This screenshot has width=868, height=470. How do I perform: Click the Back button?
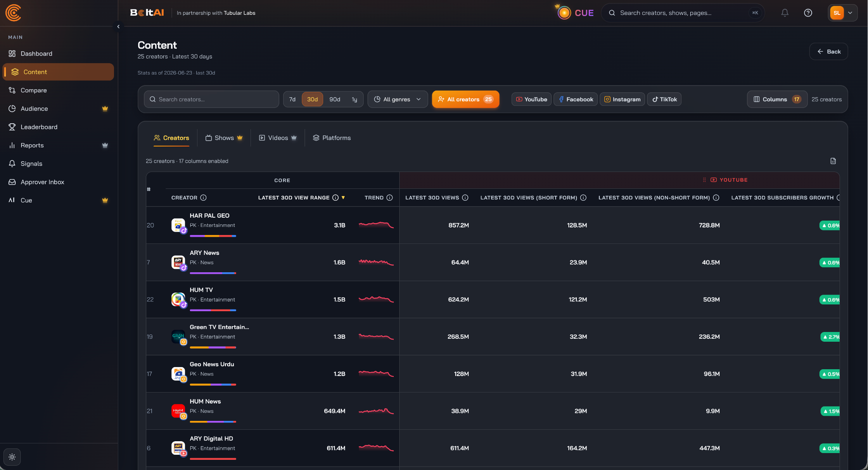coord(829,51)
